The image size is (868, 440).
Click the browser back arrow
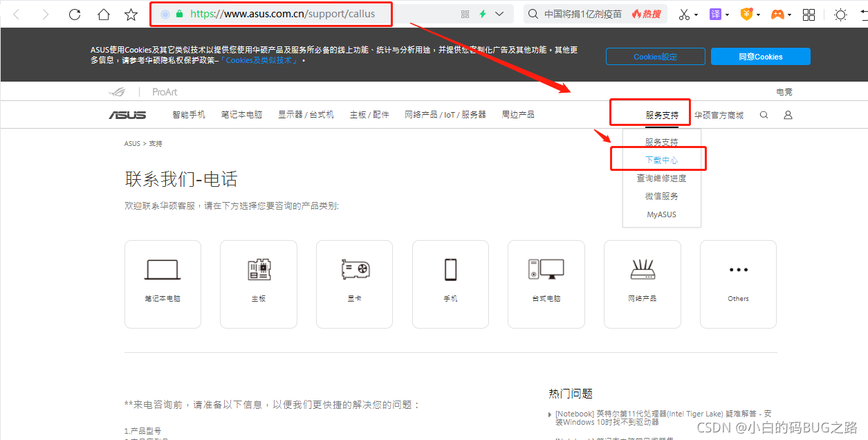(16, 14)
